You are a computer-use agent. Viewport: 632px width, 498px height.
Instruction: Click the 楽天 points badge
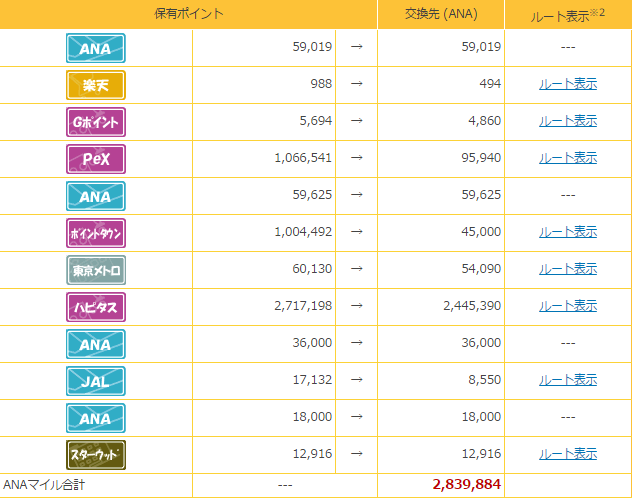(96, 85)
